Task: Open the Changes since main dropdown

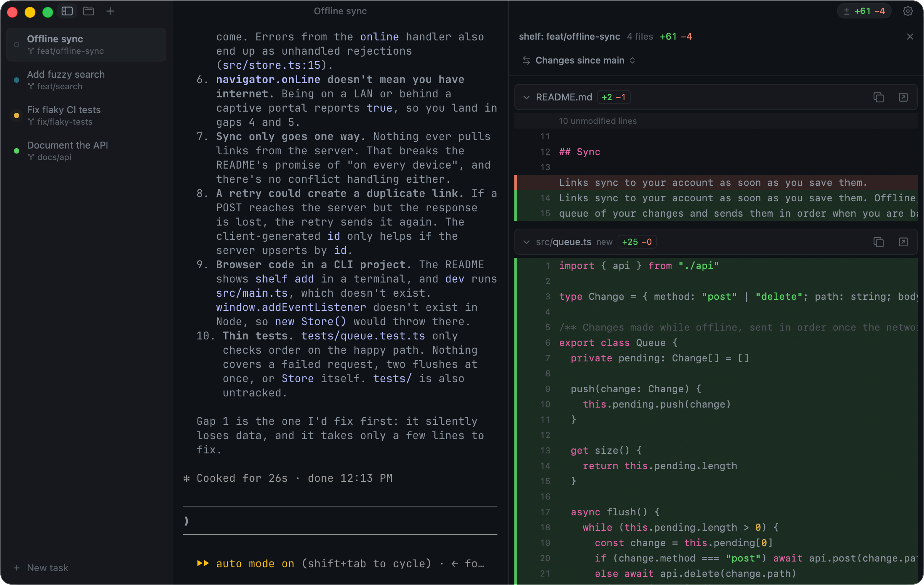Action: (x=579, y=60)
